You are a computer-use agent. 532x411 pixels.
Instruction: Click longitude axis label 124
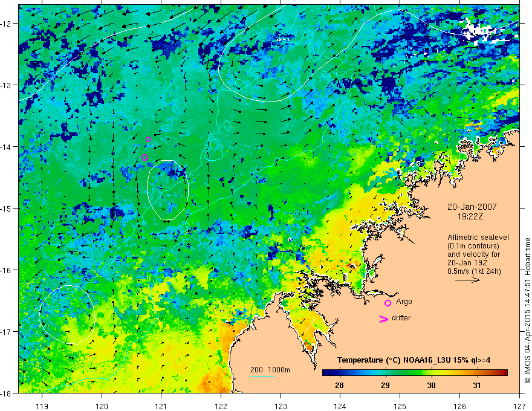pyautogui.click(x=340, y=406)
